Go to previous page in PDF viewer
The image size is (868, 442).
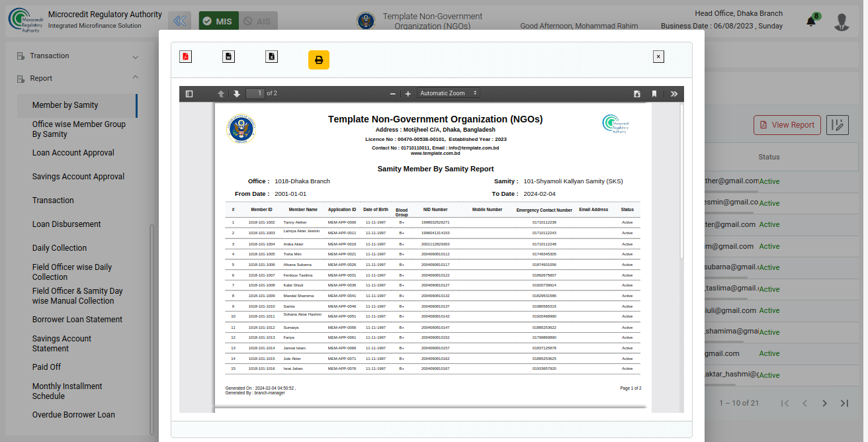(222, 94)
